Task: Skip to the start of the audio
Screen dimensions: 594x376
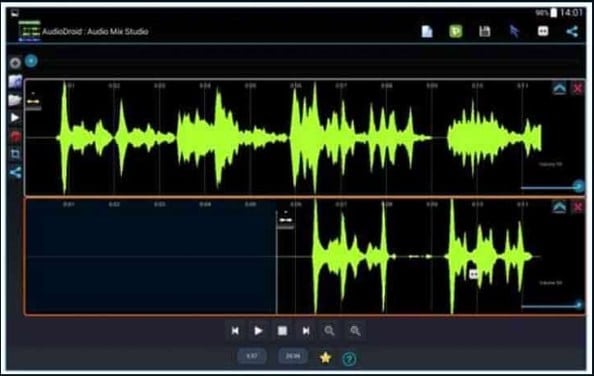Action: (x=235, y=331)
